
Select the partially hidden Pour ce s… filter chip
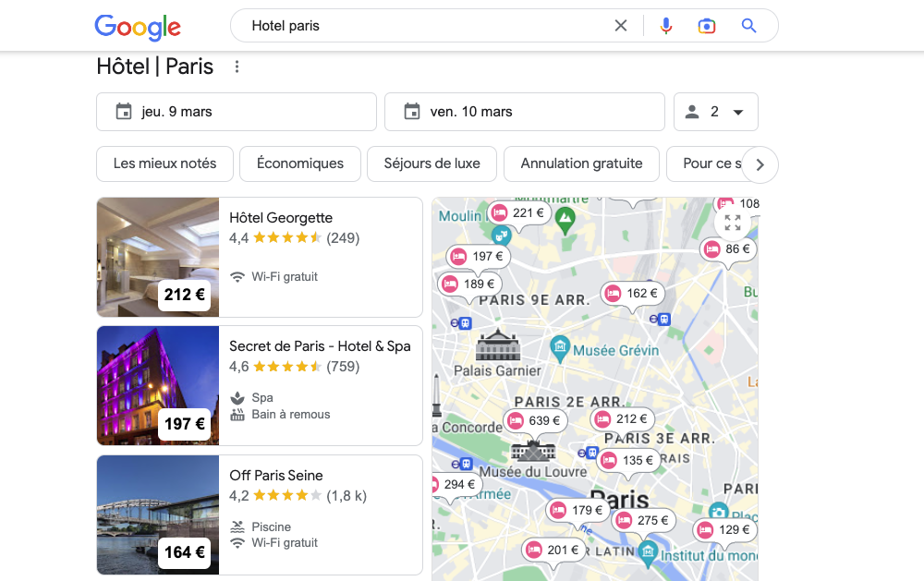[705, 163]
